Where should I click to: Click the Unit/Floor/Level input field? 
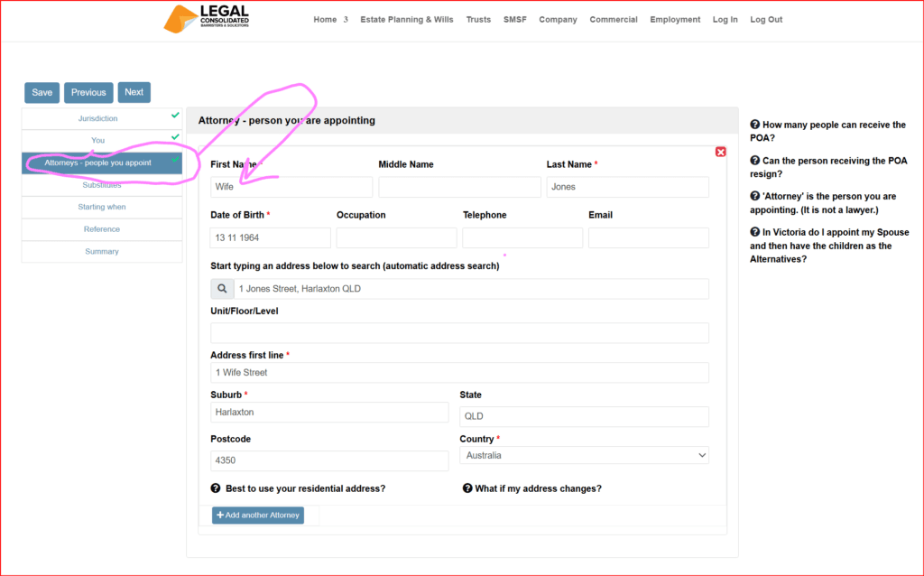459,333
